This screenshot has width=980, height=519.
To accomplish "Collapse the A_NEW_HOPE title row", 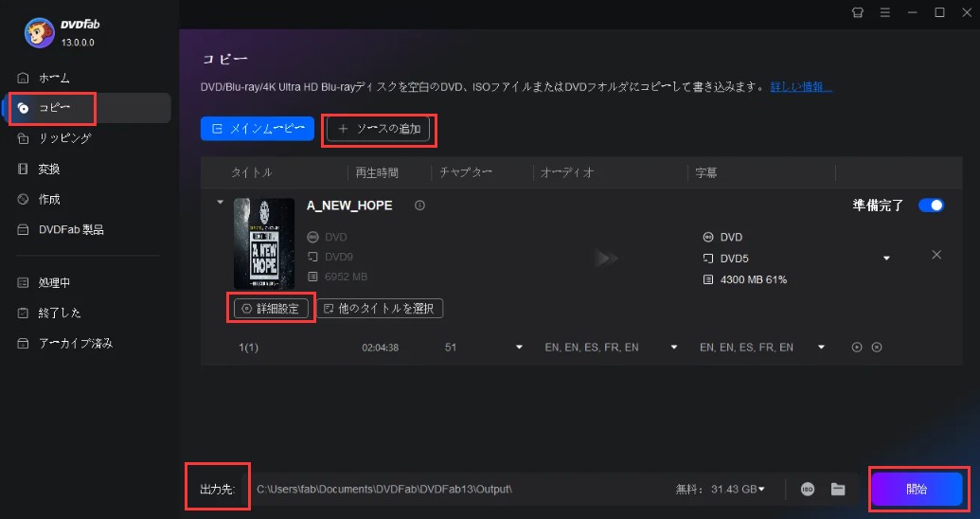I will pos(220,203).
